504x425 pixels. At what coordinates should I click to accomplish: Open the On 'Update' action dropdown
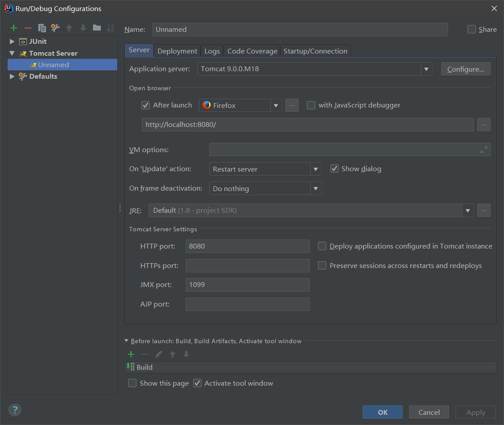(315, 169)
